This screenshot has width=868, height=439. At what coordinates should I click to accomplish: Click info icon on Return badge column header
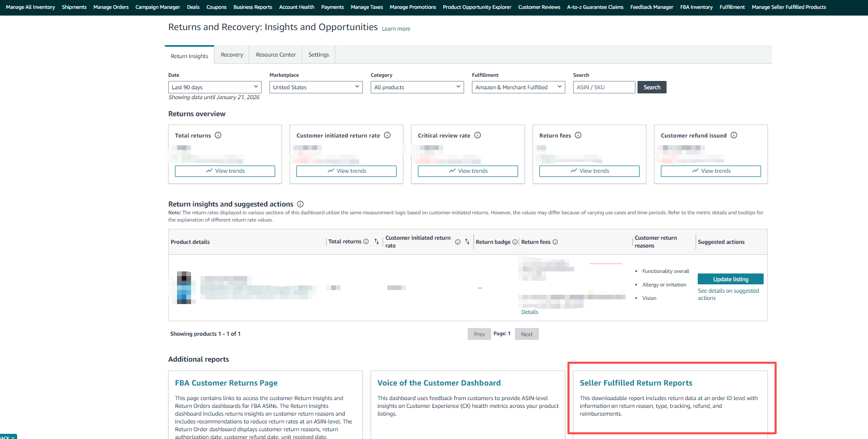pyautogui.click(x=515, y=242)
